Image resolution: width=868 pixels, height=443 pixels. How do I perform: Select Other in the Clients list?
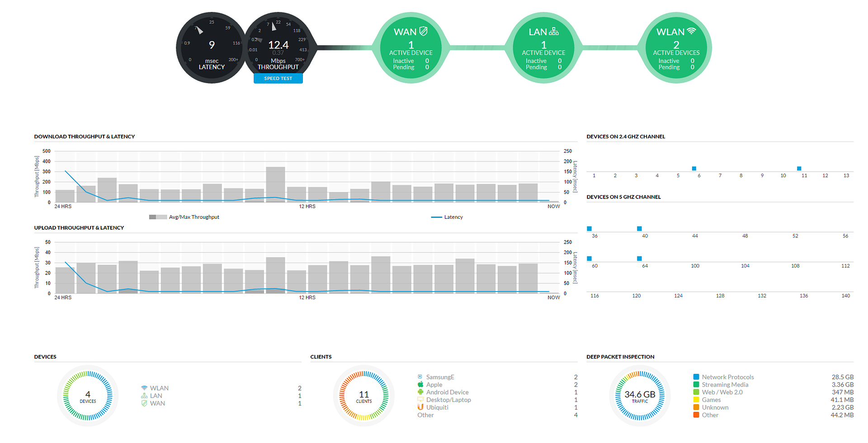tap(497, 415)
